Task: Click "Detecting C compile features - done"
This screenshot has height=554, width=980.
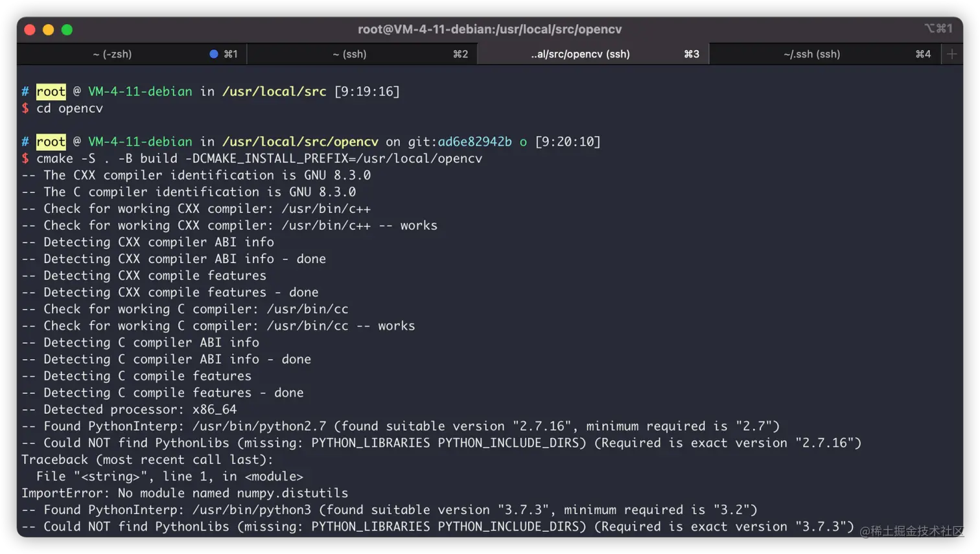Action: (x=163, y=393)
